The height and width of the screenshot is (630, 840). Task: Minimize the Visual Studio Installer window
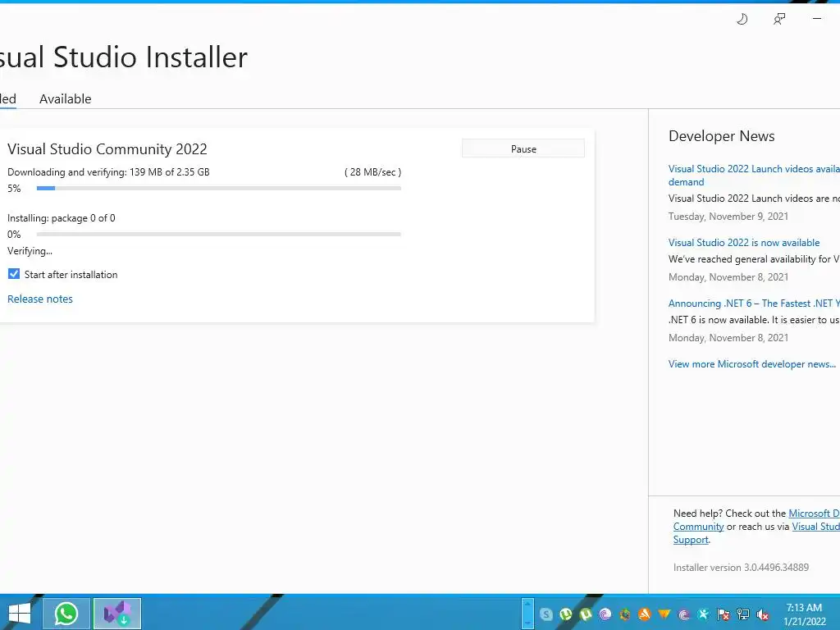(x=817, y=19)
